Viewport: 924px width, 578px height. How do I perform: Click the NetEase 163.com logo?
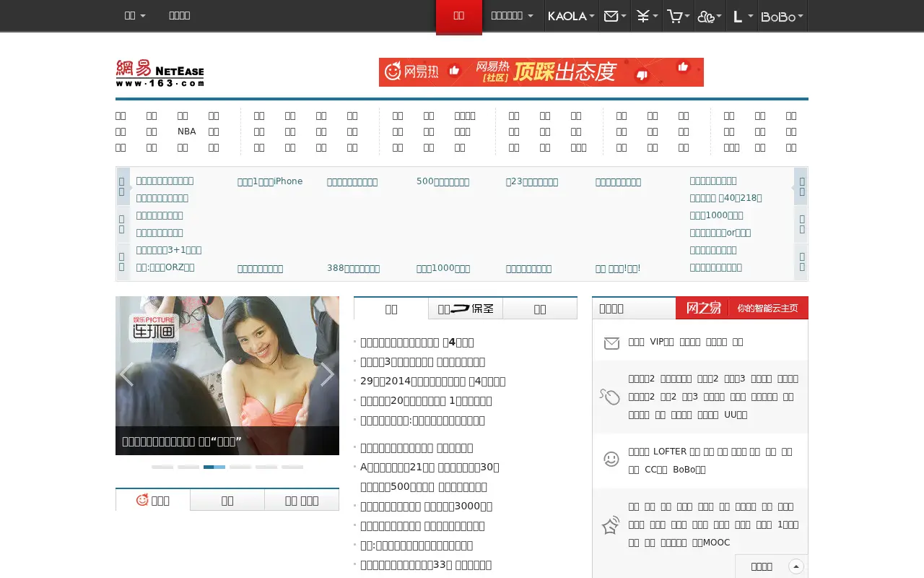pyautogui.click(x=160, y=73)
